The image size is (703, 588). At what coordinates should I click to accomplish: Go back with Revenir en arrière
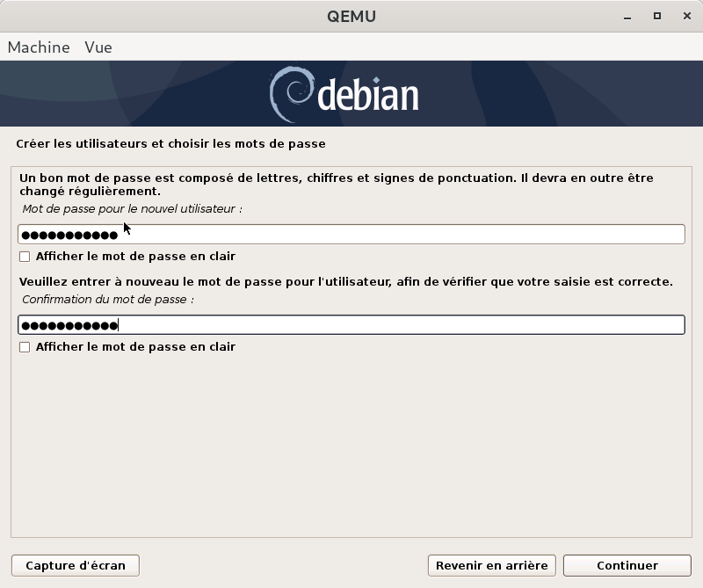tap(491, 565)
